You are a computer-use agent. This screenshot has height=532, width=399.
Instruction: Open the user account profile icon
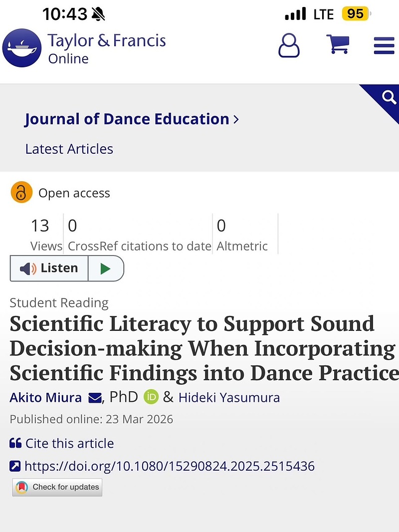tap(289, 46)
